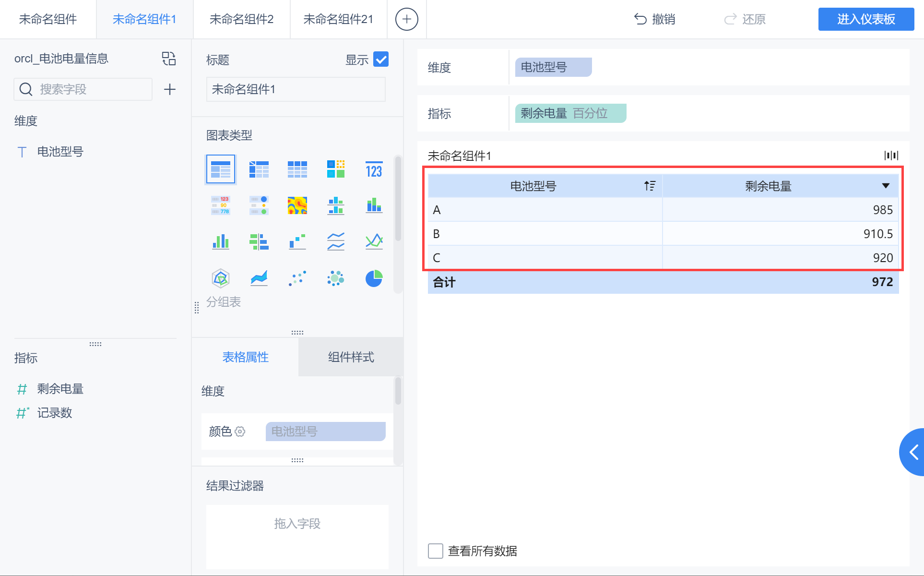Uncheck the title 显示 checkbox

[x=381, y=60]
